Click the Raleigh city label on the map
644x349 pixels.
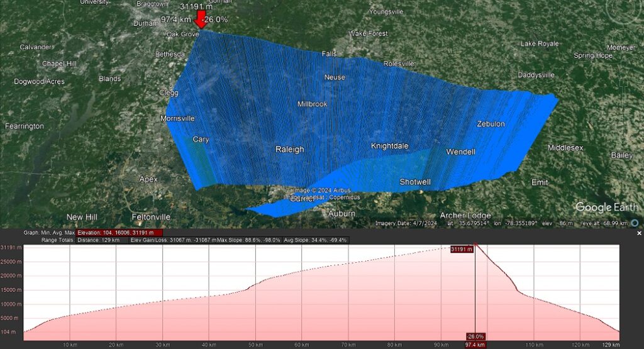pyautogui.click(x=289, y=150)
